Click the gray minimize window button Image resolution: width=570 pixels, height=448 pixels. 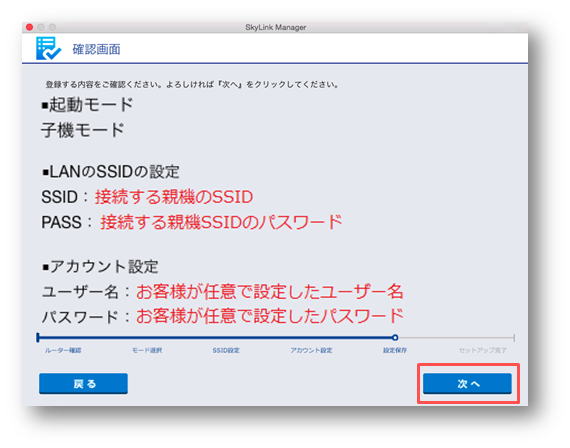41,27
